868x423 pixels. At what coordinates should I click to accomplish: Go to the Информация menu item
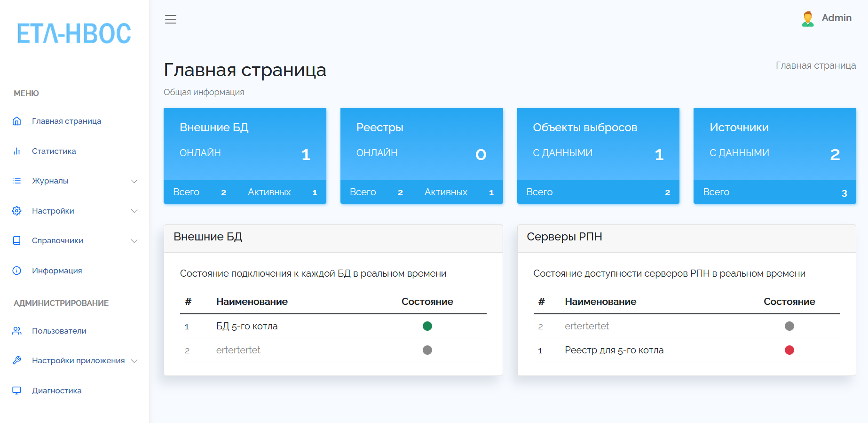(57, 271)
